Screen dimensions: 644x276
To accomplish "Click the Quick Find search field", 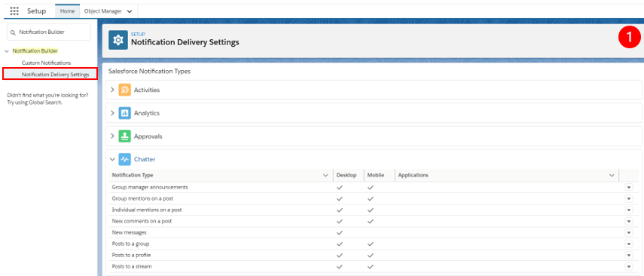I will click(x=48, y=32).
